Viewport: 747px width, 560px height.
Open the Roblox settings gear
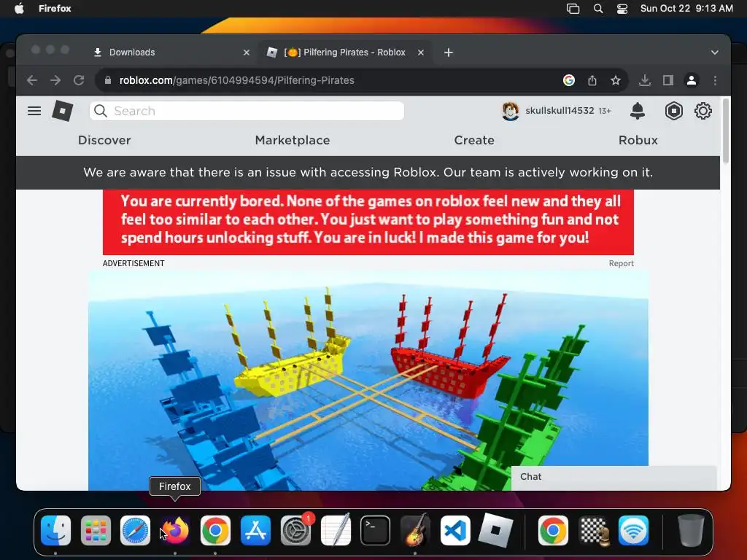tap(703, 111)
